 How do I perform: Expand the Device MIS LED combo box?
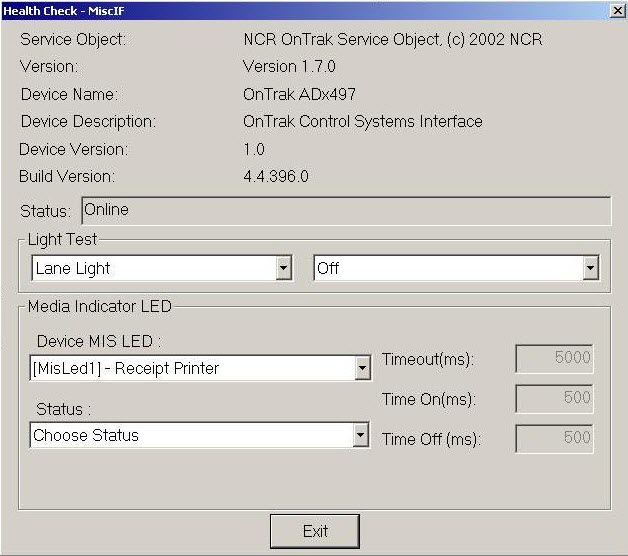click(200, 368)
